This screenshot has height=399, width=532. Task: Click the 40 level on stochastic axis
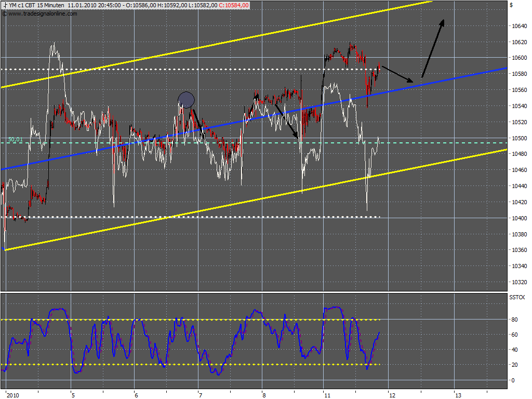pyautogui.click(x=515, y=350)
